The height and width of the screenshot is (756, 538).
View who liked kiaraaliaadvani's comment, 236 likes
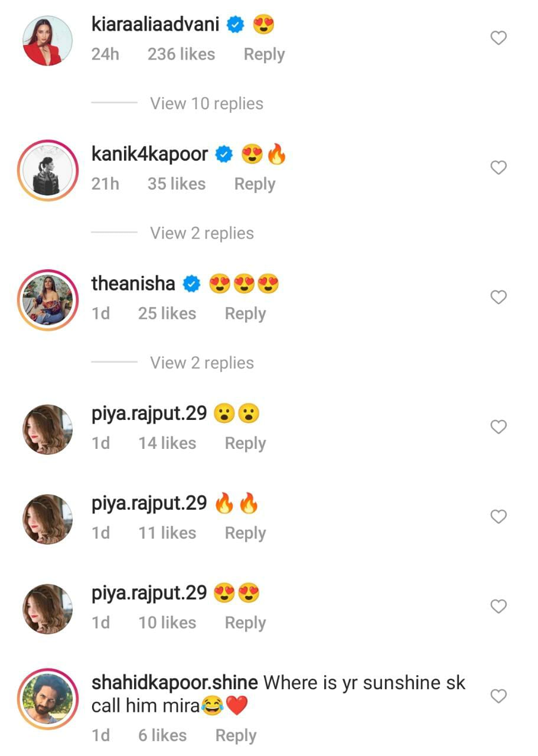coord(181,54)
